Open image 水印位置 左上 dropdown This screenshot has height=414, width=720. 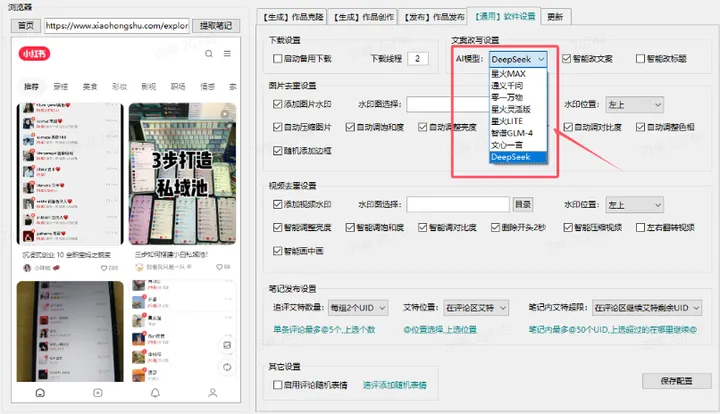tap(635, 105)
